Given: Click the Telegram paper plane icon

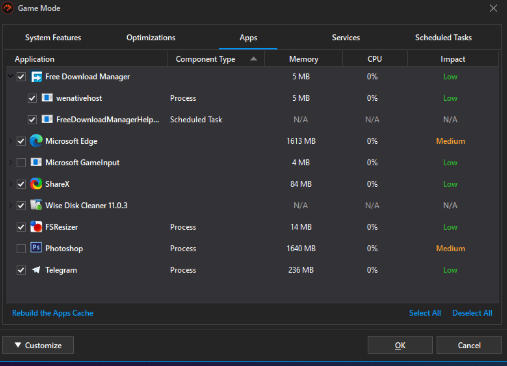Looking at the screenshot, I should coord(36,270).
